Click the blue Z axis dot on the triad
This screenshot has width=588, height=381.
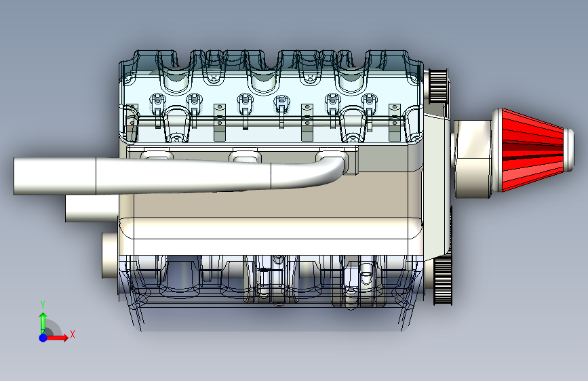(43, 338)
